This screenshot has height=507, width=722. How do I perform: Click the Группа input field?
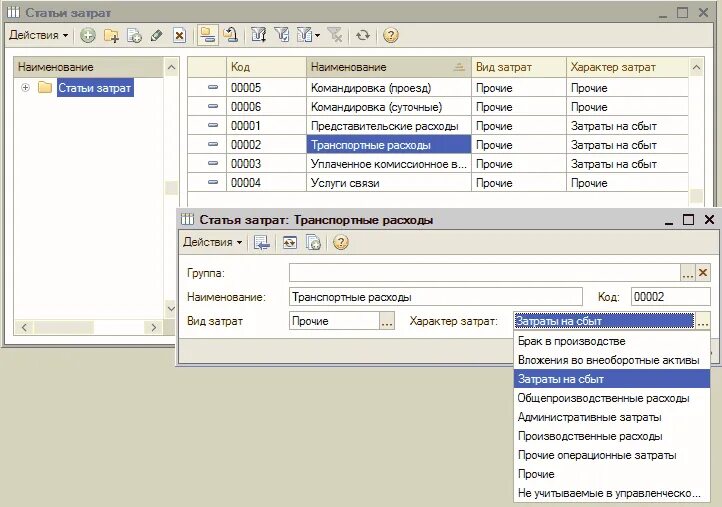coord(485,273)
